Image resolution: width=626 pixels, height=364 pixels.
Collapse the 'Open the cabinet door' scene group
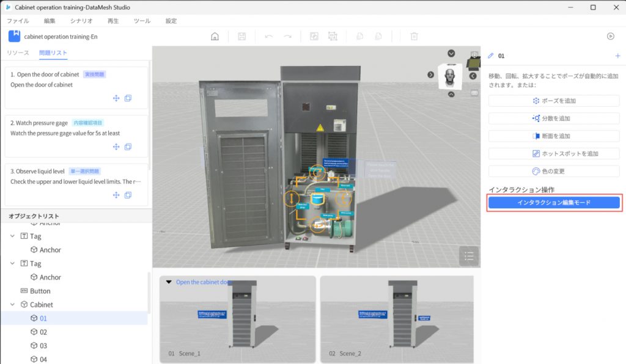click(169, 282)
